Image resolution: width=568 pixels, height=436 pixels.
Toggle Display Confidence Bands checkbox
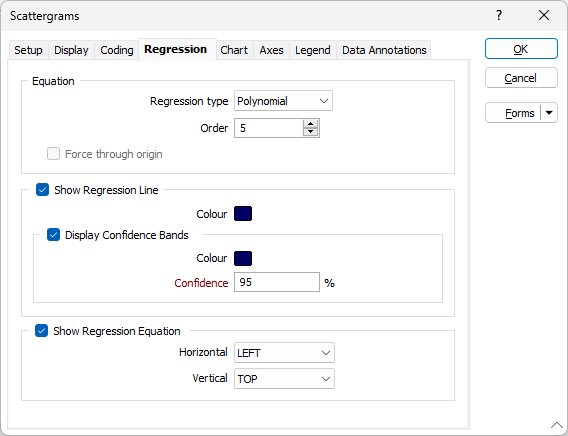pyautogui.click(x=53, y=235)
